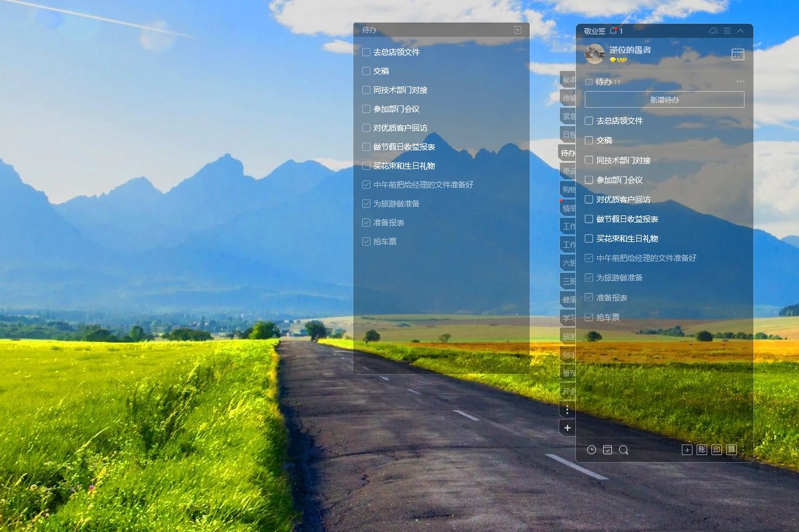799x532 pixels.
Task: Click the user avatar picture
Action: click(595, 54)
